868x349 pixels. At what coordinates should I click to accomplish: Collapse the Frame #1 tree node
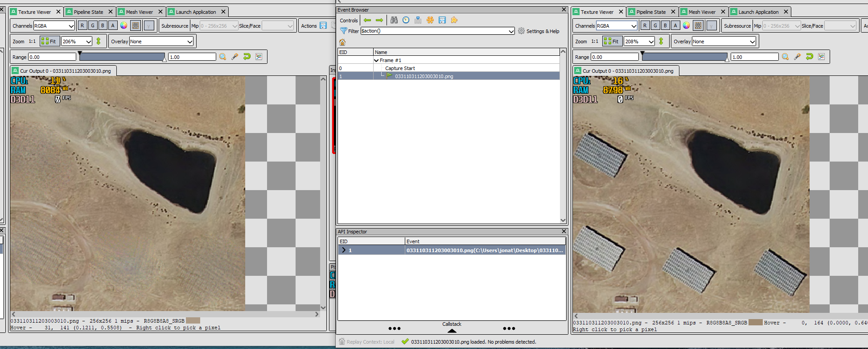[376, 60]
